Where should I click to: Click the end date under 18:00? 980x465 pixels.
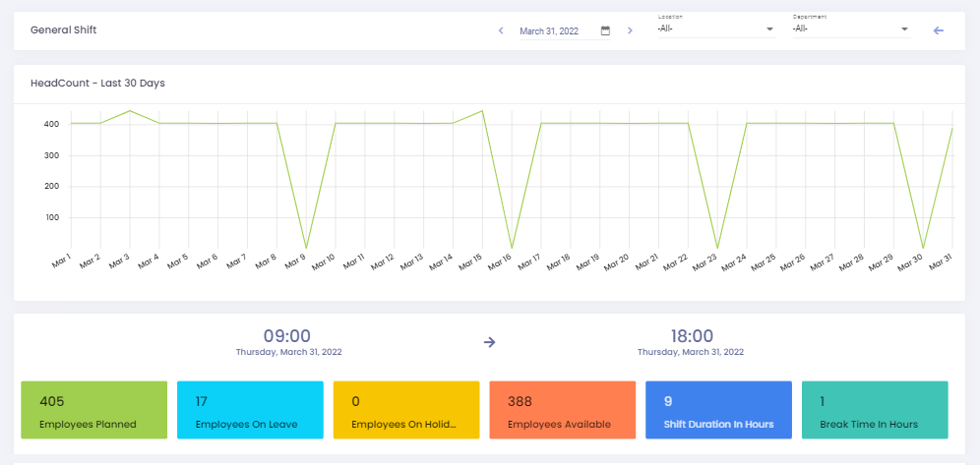pos(691,352)
